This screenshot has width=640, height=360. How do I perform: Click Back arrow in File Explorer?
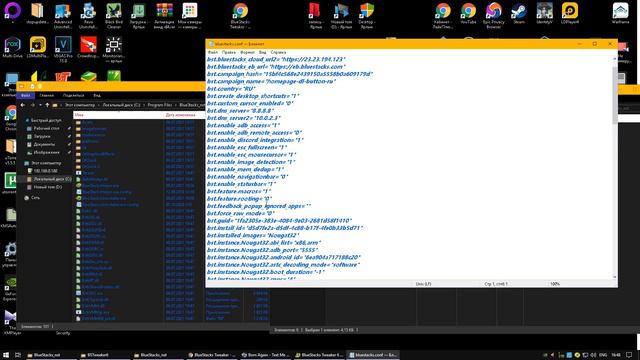point(23,105)
